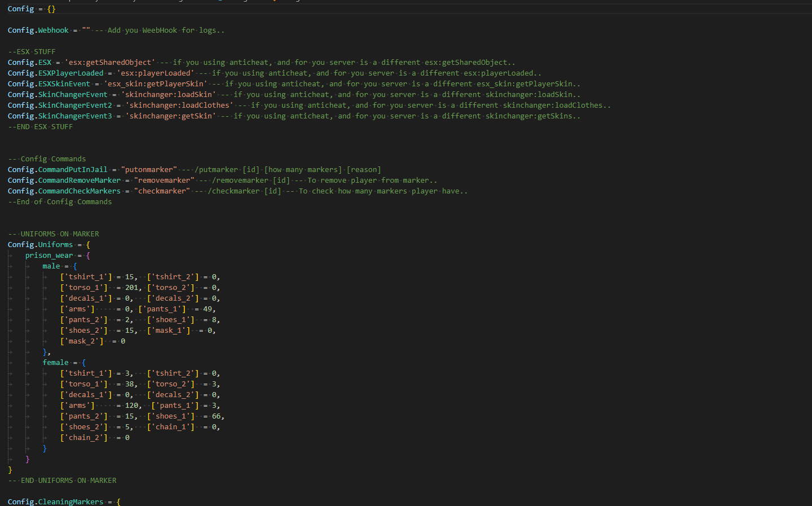
Task: Click Config.SkinChangerEvent3 variable name
Action: click(60, 116)
